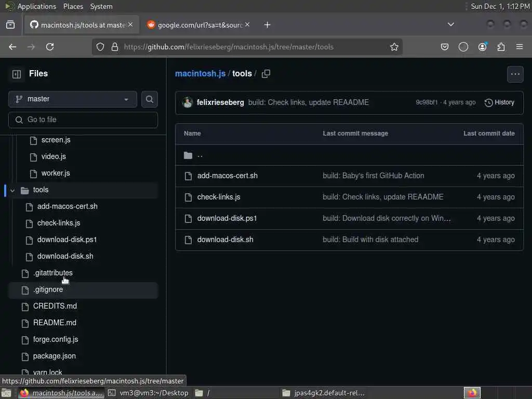Viewport: 532px width, 399px height.
Task: Open commit 'Download disk correctly on Win…'
Action: (387, 219)
